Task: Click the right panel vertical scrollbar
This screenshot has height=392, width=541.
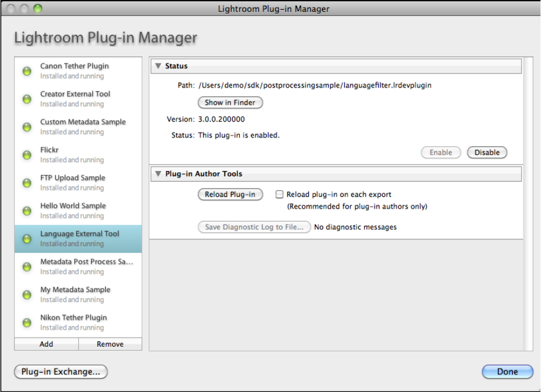Action: tap(528, 204)
